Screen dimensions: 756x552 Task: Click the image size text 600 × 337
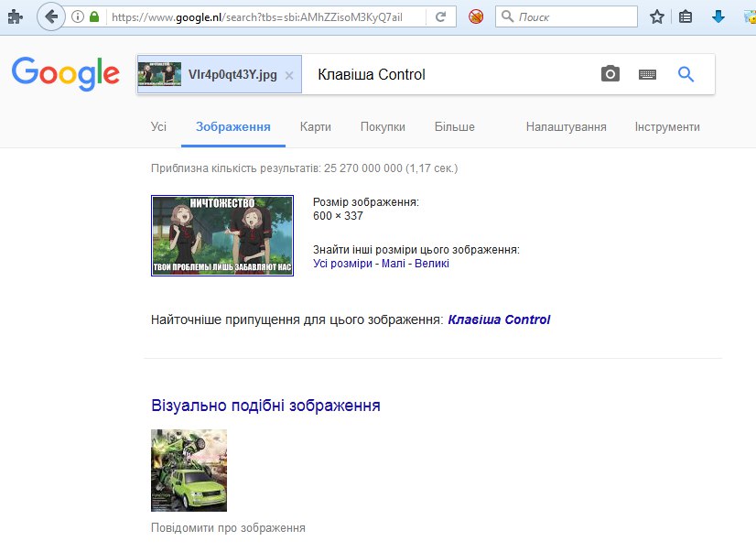pyautogui.click(x=338, y=216)
